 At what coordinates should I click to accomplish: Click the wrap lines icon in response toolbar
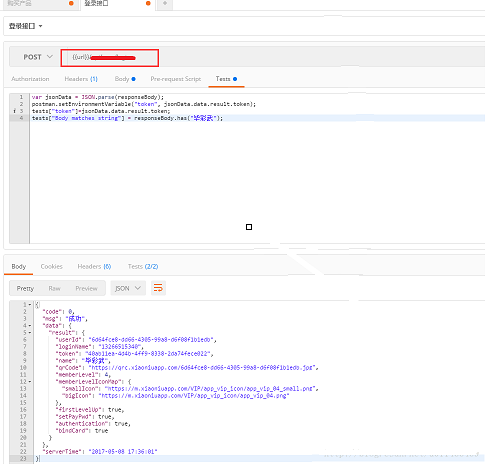pos(158,288)
